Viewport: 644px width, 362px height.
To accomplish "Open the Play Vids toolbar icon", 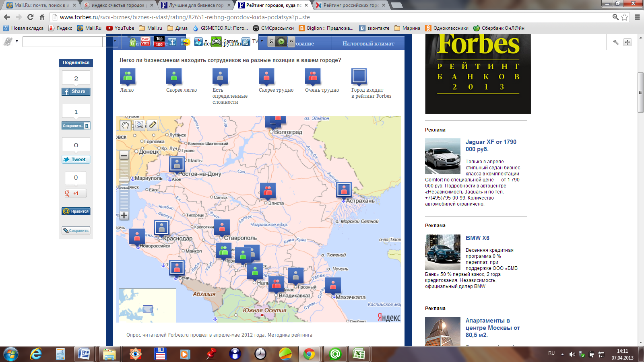I will point(145,42).
